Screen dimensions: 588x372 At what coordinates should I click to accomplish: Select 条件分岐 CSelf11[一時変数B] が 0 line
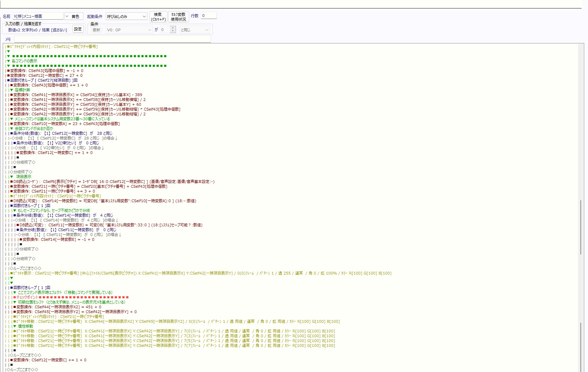click(x=68, y=230)
